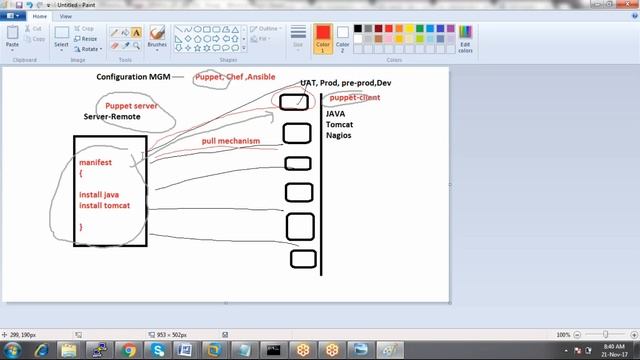Choose the Five-point star shape

point(198,48)
